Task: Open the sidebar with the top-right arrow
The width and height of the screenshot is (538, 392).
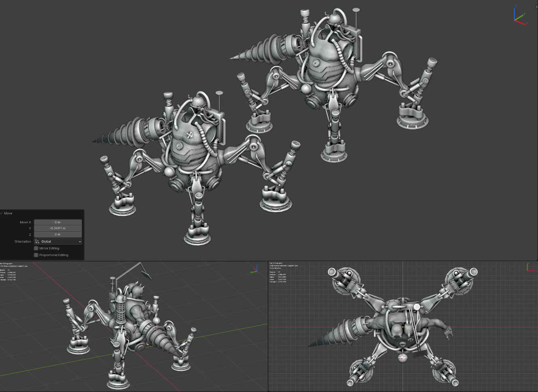Action: tap(536, 6)
